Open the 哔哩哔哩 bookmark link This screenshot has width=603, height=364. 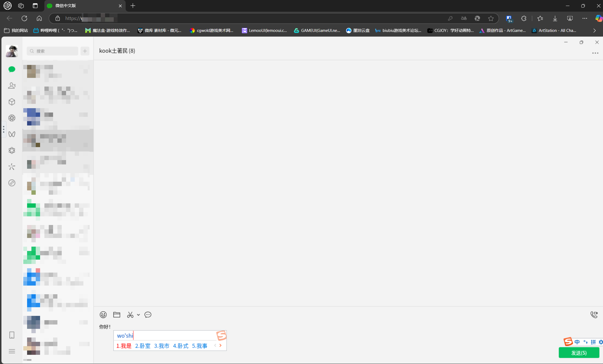tap(55, 31)
